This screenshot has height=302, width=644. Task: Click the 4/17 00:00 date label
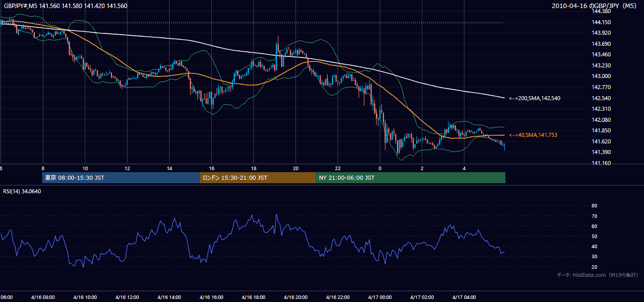[x=380, y=297]
